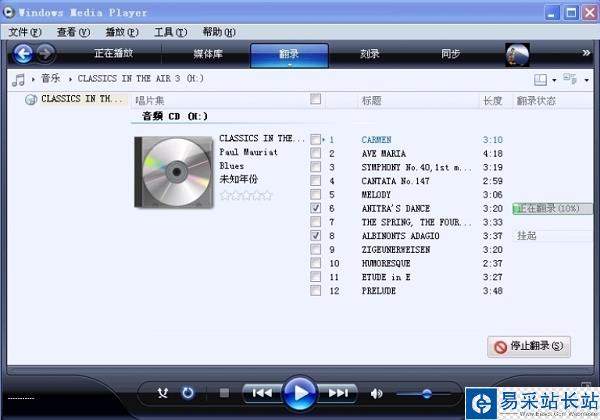Viewport: 600px width, 420px height.
Task: Click the 长度 column header
Action: pyautogui.click(x=492, y=101)
